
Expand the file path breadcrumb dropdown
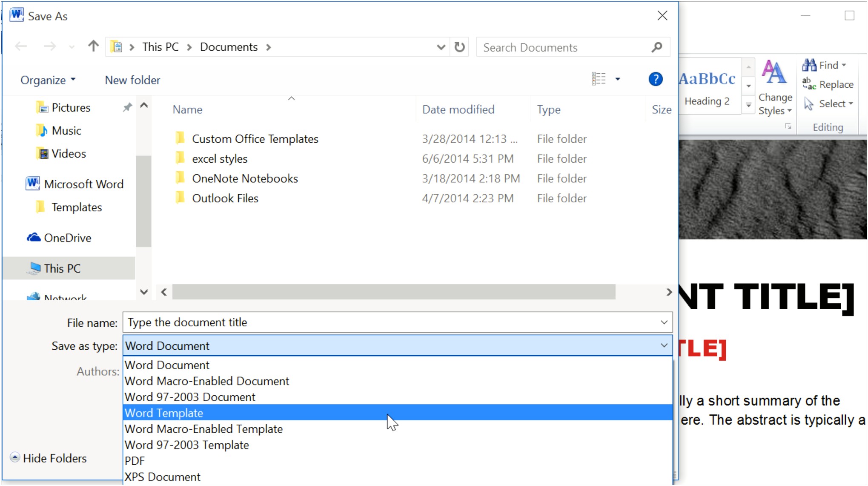click(x=441, y=48)
